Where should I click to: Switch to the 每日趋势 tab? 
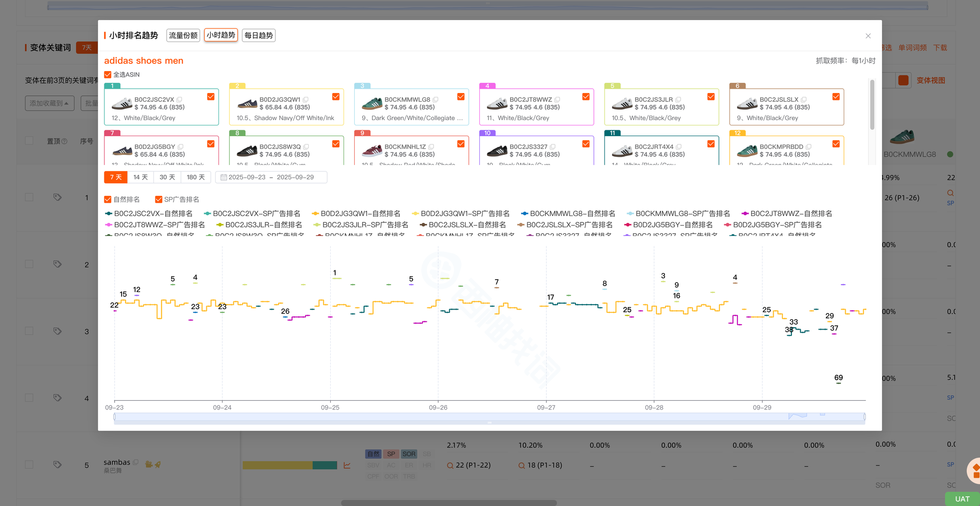[259, 35]
